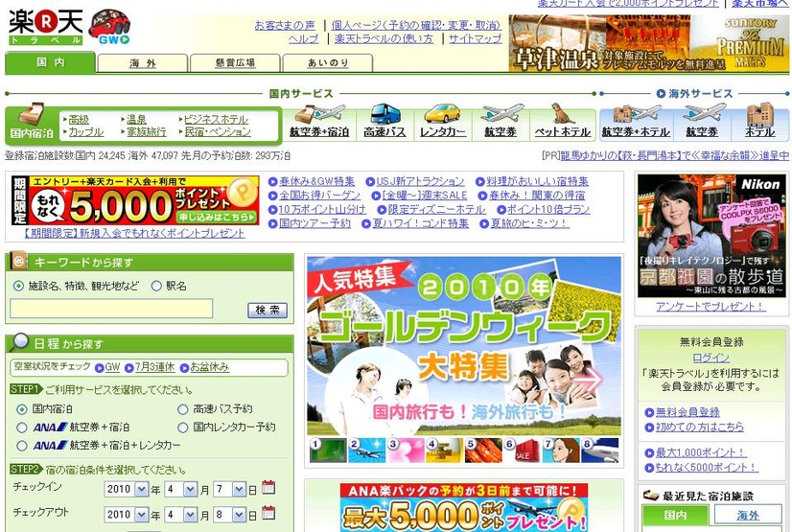Select ANA 航空券+宿泊 radio button
Image resolution: width=792 pixels, height=532 pixels.
(x=22, y=428)
